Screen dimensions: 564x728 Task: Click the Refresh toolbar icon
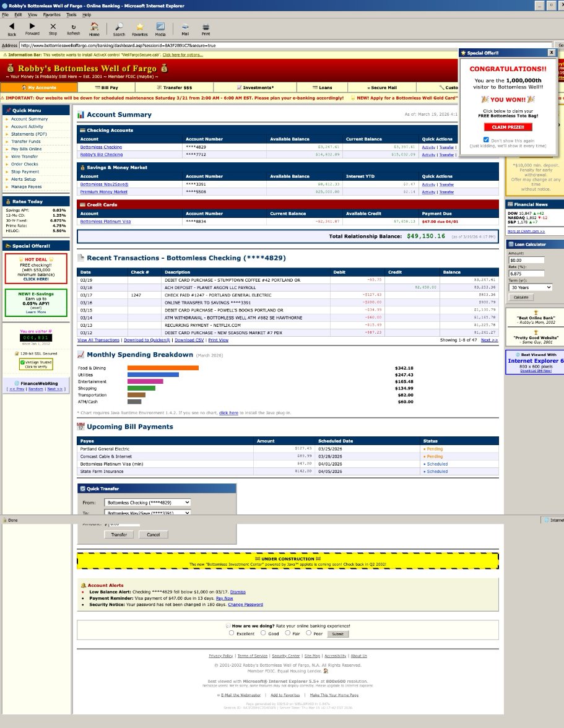pyautogui.click(x=73, y=27)
